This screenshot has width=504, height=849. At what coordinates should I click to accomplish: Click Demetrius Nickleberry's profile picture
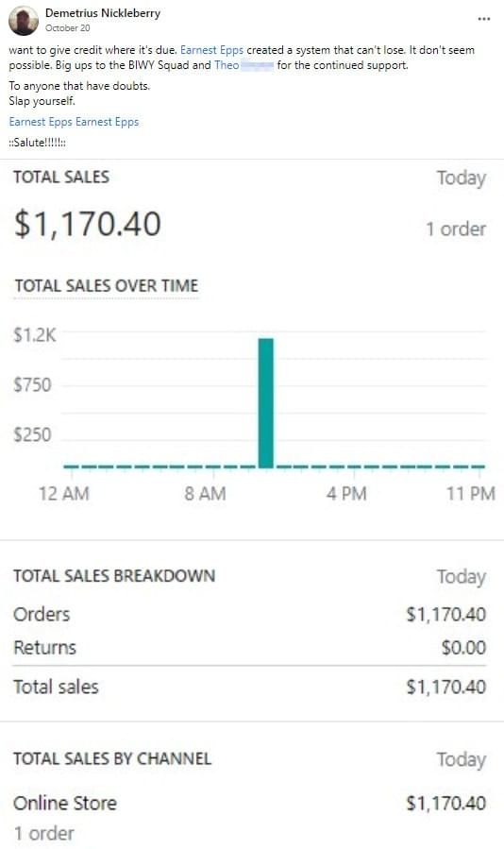(x=24, y=20)
